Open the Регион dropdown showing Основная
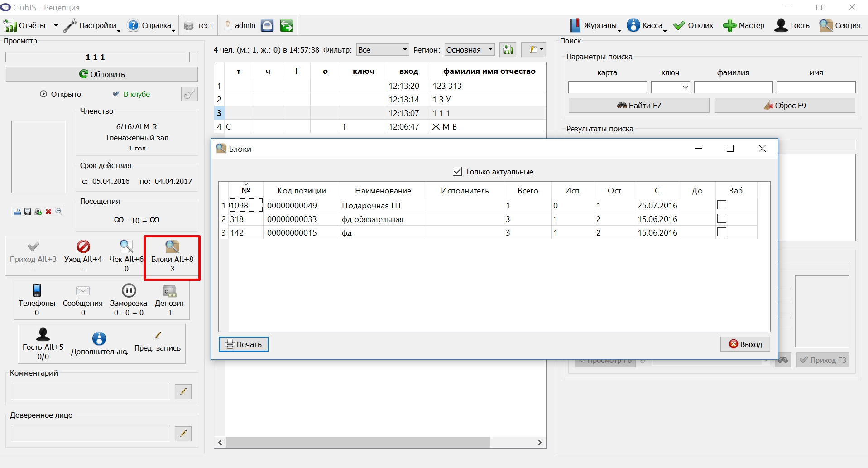868x468 pixels. (x=470, y=50)
